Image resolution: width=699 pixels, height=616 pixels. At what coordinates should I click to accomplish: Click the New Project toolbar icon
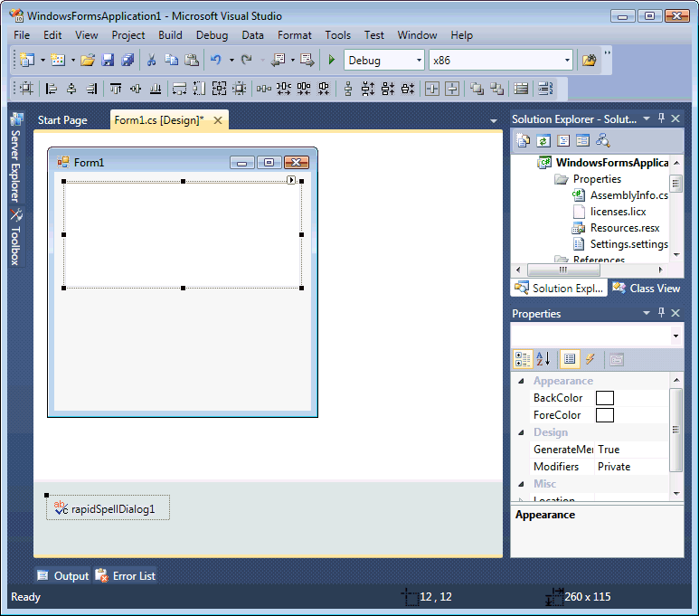[27, 60]
